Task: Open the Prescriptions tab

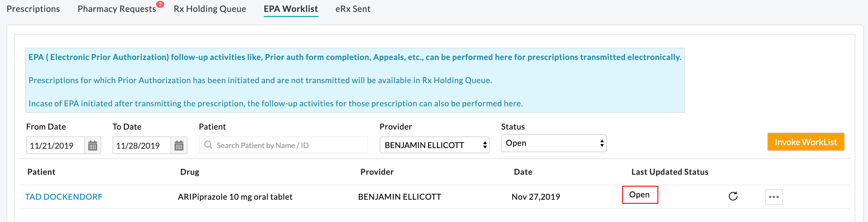Action: pos(33,9)
